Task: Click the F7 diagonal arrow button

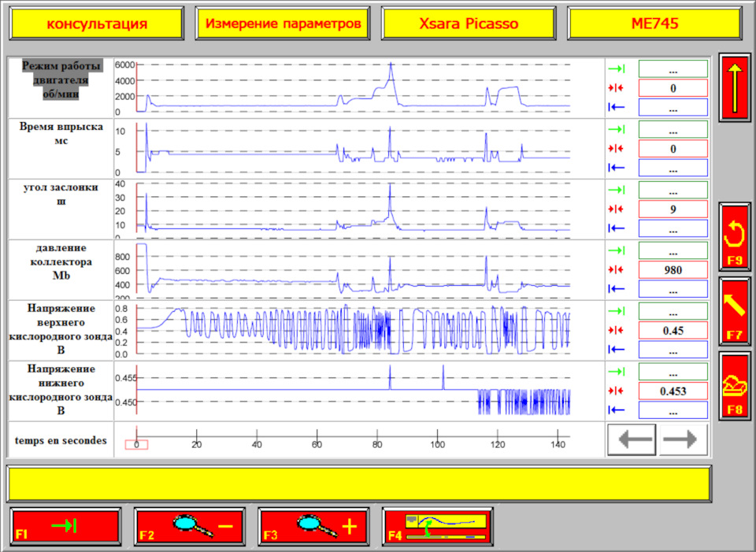Action: pyautogui.click(x=735, y=311)
